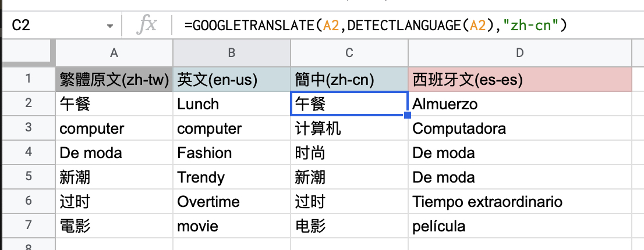644x250 pixels.
Task: Open the name box dropdown arrow
Action: [x=110, y=26]
